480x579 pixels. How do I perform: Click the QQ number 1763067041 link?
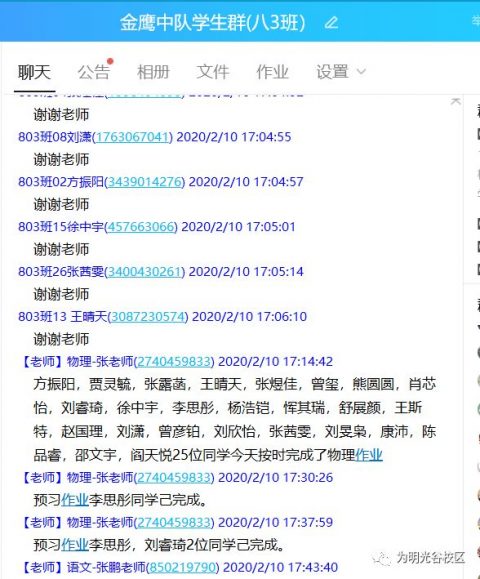(133, 137)
